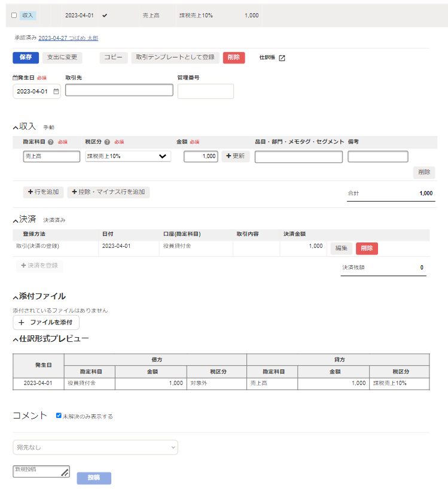The height and width of the screenshot is (491, 448).
Task: Click the 合計 value 1,000
Action: (x=426, y=193)
